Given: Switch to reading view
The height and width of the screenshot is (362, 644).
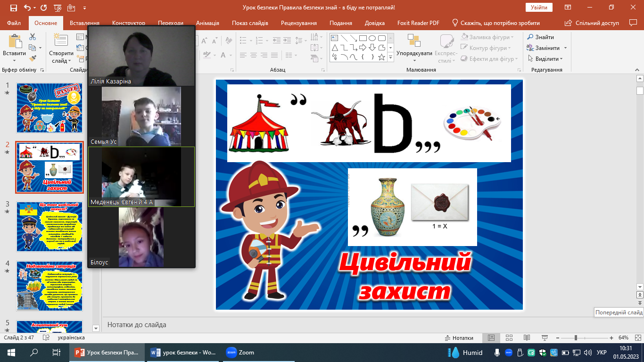Looking at the screenshot, I should point(527,338).
